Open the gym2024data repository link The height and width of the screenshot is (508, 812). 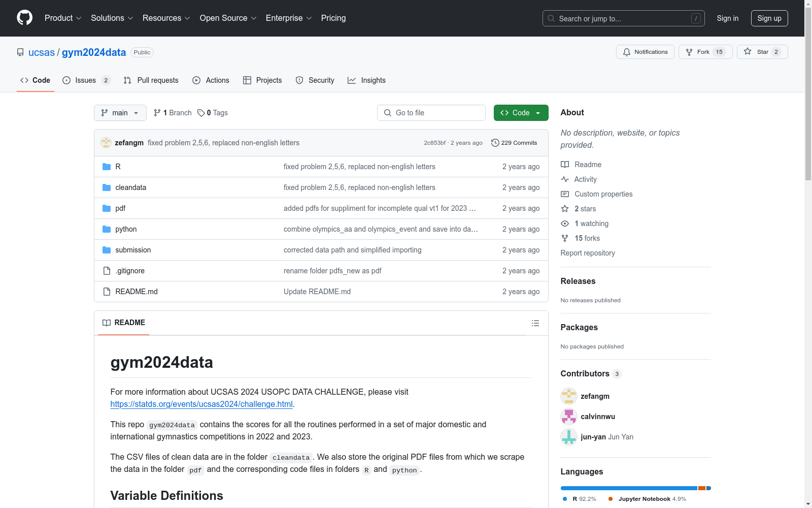tap(94, 52)
